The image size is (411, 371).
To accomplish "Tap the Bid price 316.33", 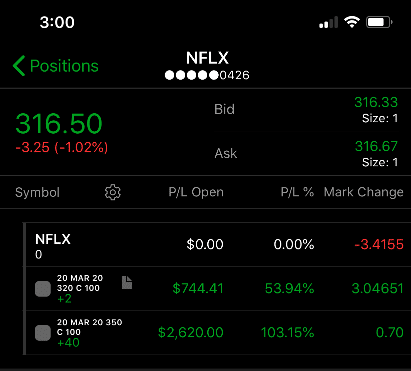I will tap(376, 102).
